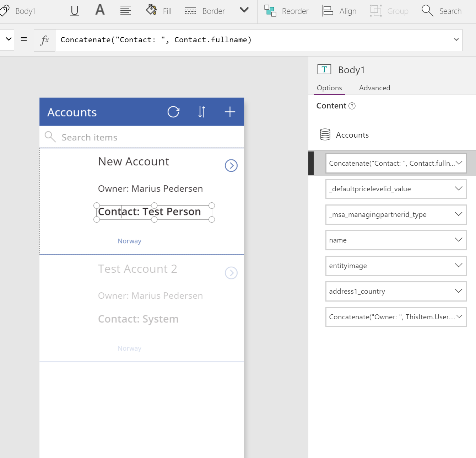This screenshot has width=476, height=458.
Task: Open the Border style options
Action: click(x=205, y=11)
